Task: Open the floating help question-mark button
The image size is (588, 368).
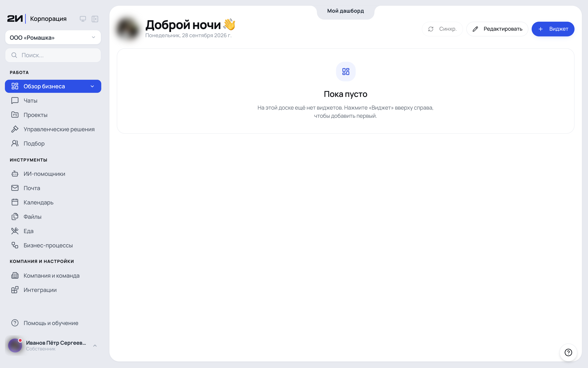Action: pos(568,352)
